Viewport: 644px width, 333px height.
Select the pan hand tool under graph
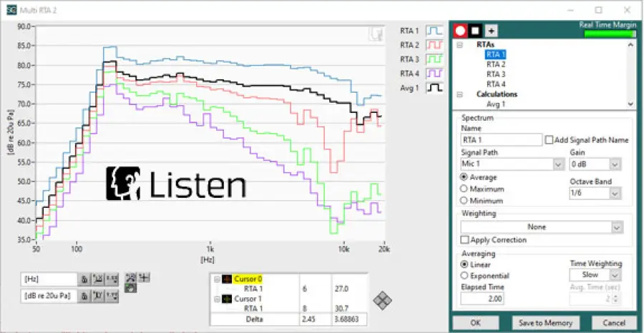pos(130,287)
